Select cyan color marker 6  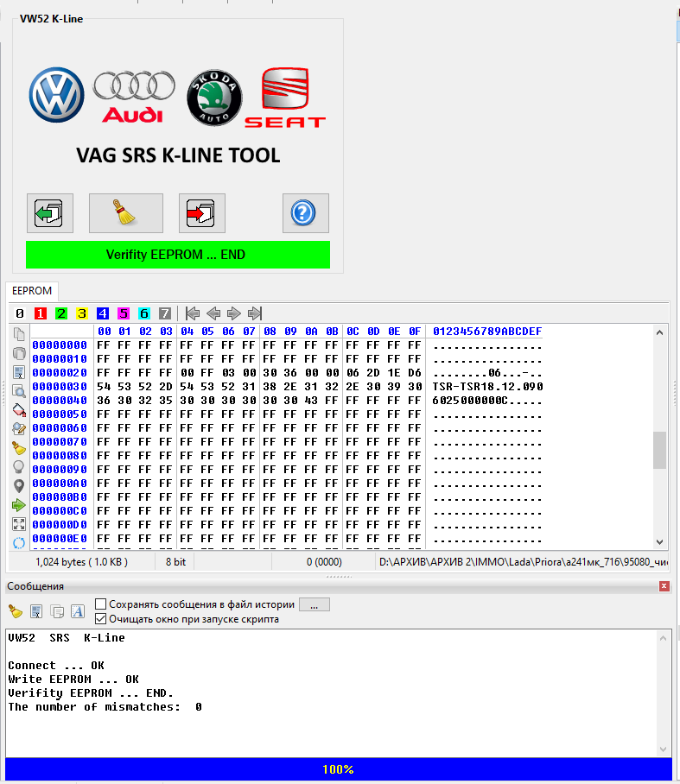pyautogui.click(x=144, y=313)
